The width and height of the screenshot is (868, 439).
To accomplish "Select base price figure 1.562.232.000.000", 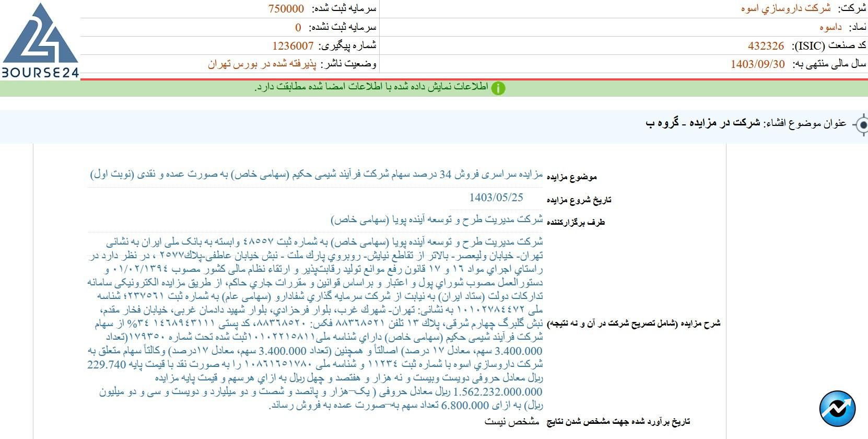I will [x=498, y=392].
